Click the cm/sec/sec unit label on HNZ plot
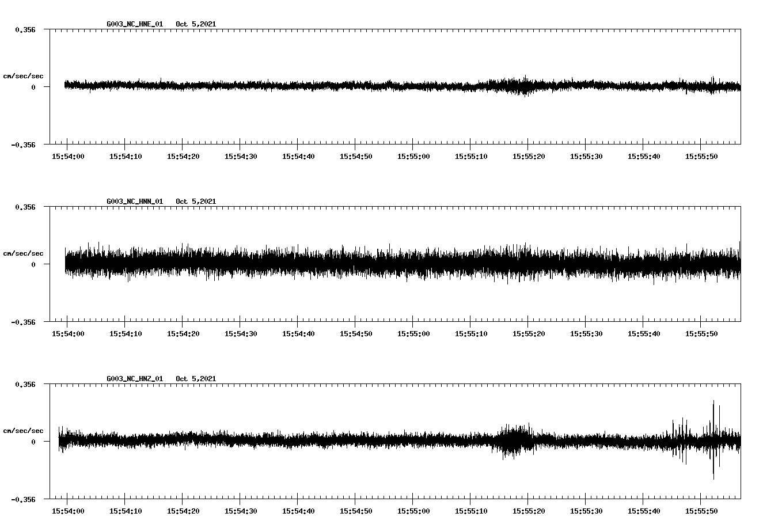This screenshot has width=782, height=532. (23, 431)
